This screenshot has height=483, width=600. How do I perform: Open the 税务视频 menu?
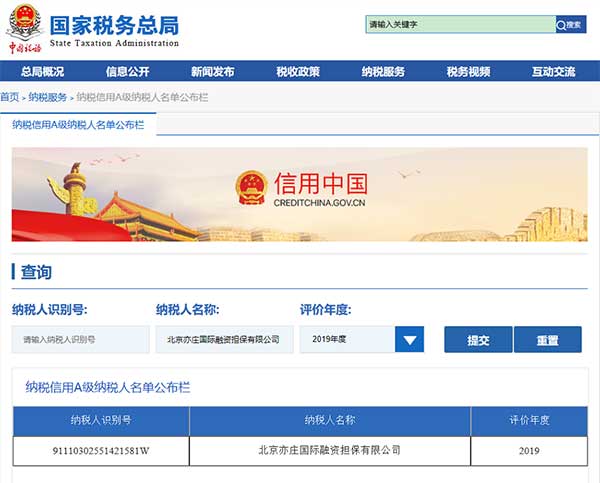coord(468,71)
